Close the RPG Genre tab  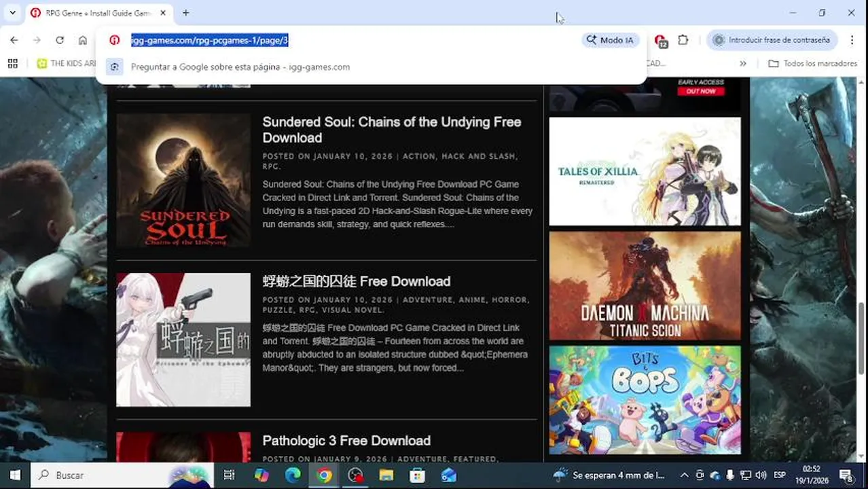click(163, 13)
